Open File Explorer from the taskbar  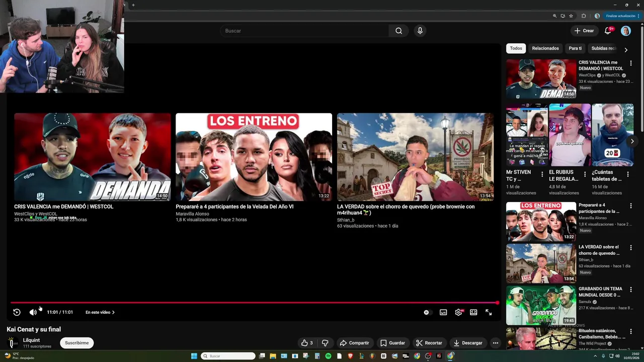(273, 356)
